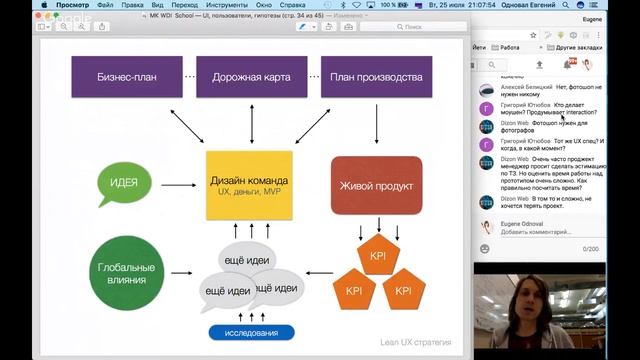Click Dizon Web message 'В том то и сложно'
Screen dimensions: 640x360
[546, 202]
